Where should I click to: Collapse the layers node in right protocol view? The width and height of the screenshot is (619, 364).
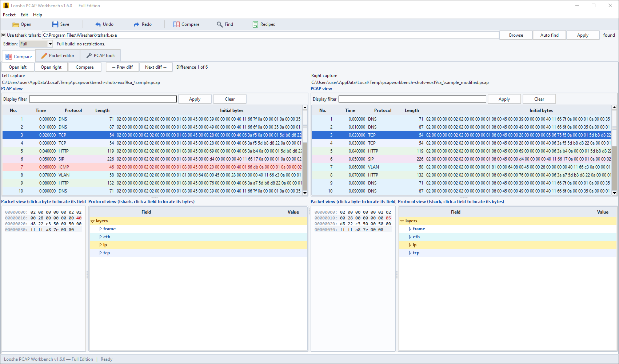(x=402, y=221)
